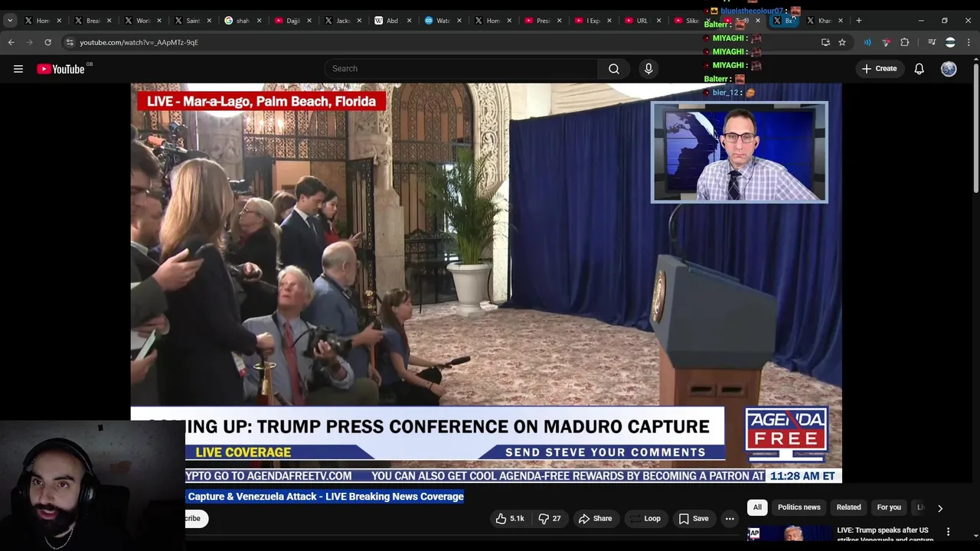Go back with the browser back arrow
The height and width of the screenshot is (551, 980).
click(x=11, y=42)
